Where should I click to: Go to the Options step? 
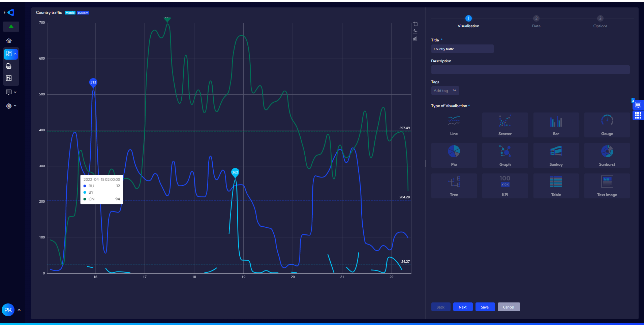pos(600,22)
